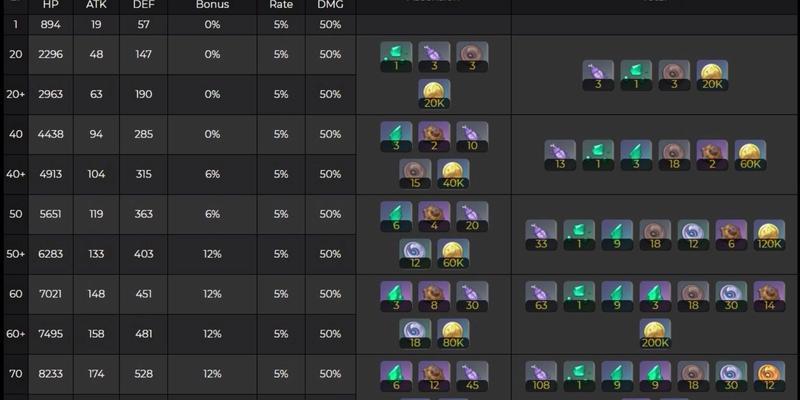Image resolution: width=800 pixels, height=400 pixels.
Task: Click the 80K Mora coin icon
Action: (453, 334)
